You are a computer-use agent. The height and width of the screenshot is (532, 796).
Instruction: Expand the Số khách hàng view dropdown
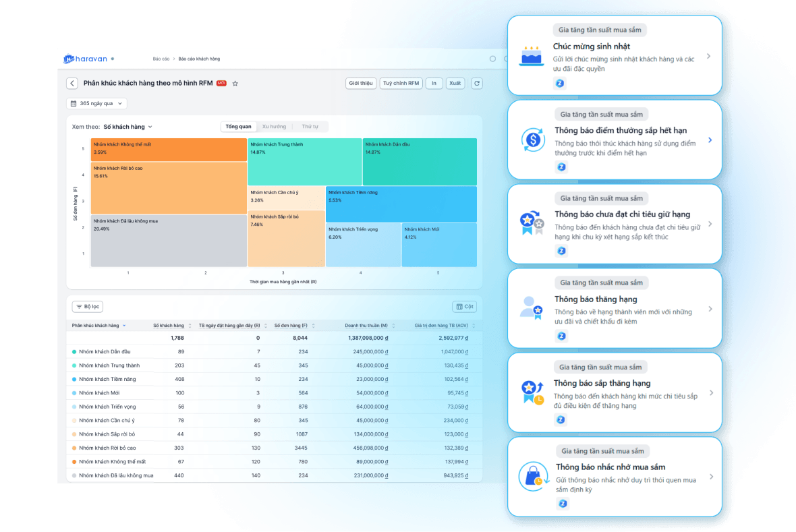pyautogui.click(x=127, y=127)
